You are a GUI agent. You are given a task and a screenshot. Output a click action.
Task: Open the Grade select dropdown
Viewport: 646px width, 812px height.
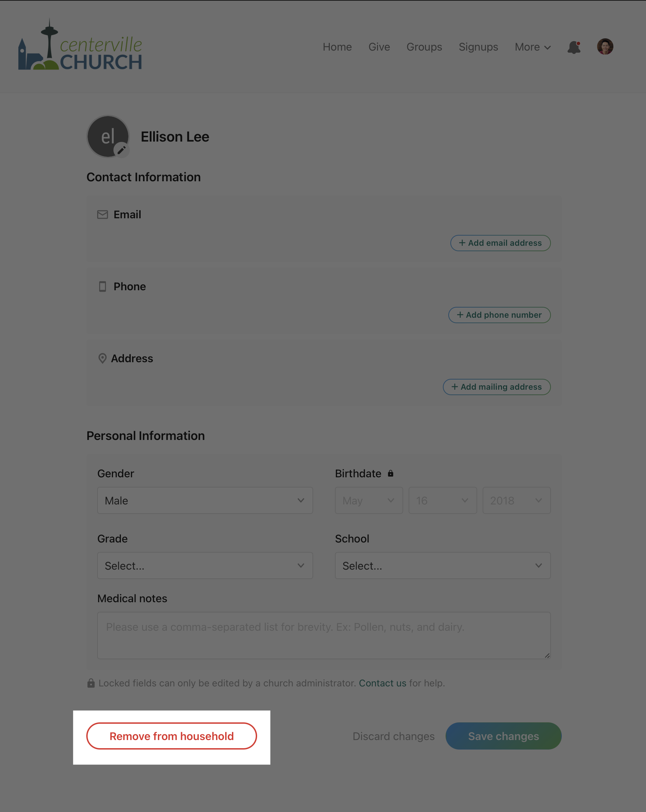tap(205, 566)
